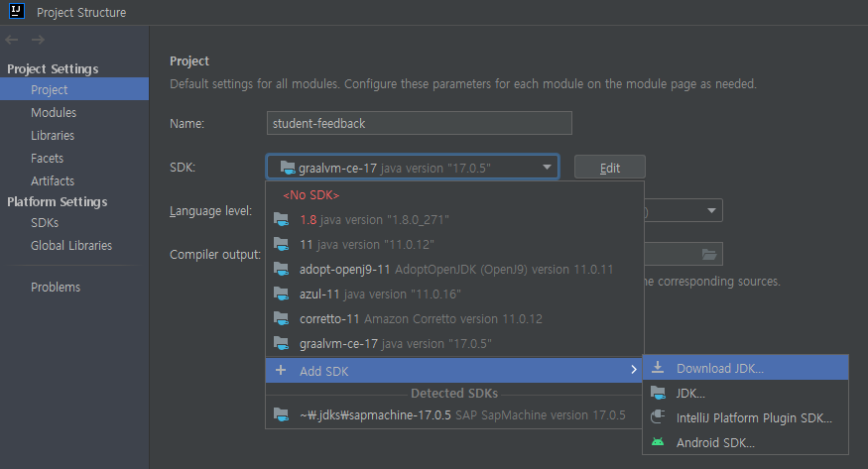Click the graalvm-ce-17 list row folder icon
This screenshot has height=469, width=868.
click(x=281, y=343)
